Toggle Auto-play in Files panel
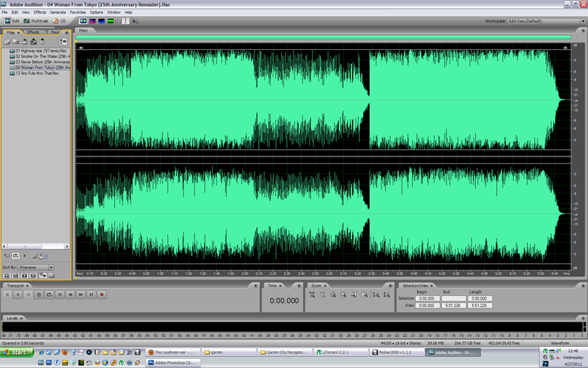 tap(7, 256)
